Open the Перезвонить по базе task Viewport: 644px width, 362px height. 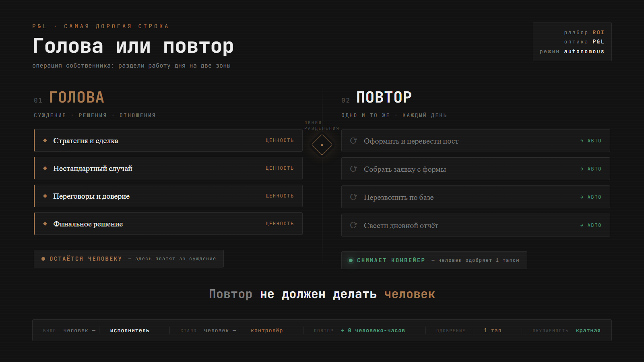point(476,197)
